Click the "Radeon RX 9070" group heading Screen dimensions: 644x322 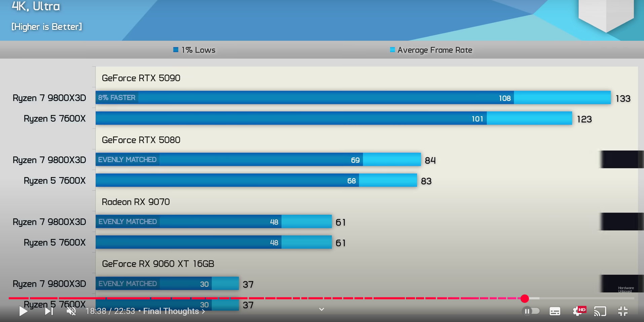136,202
